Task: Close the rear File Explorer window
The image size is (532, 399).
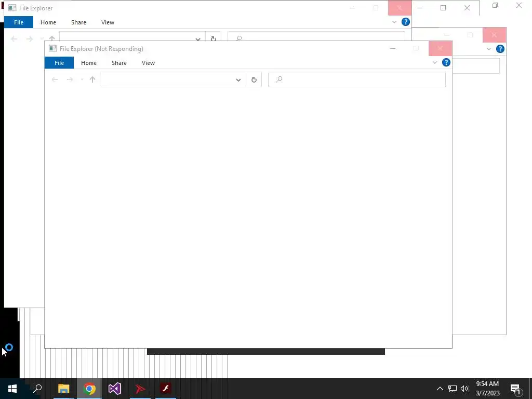Action: pos(400,8)
